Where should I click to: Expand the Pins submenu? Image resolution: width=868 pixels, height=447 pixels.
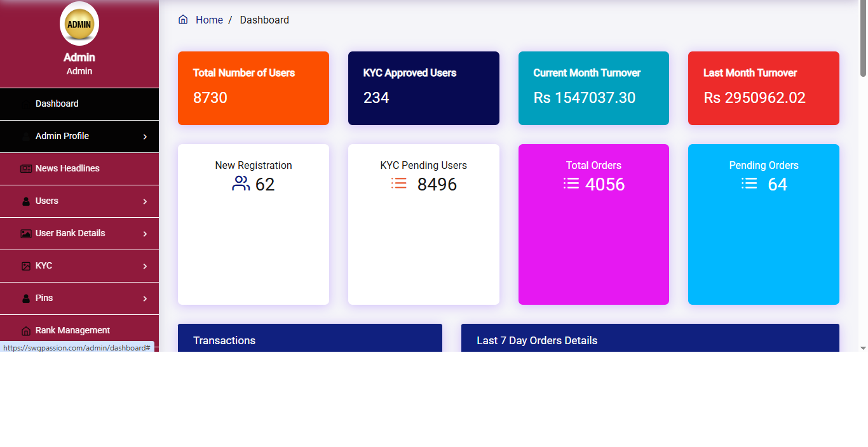pyautogui.click(x=79, y=298)
